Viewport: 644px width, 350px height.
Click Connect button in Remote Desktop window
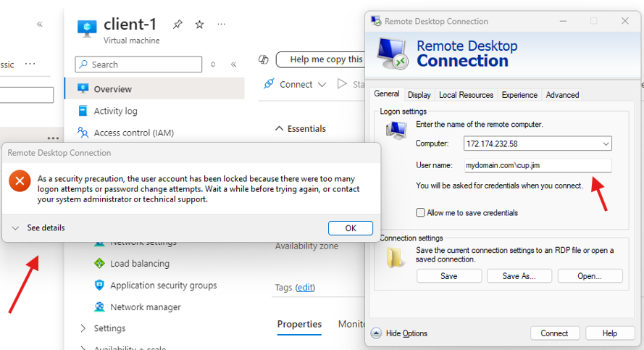(x=554, y=333)
